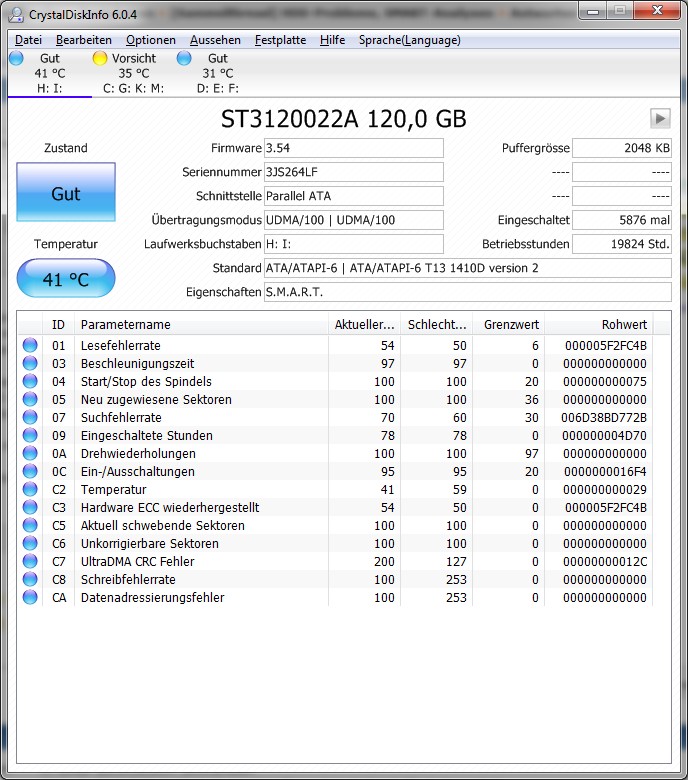The width and height of the screenshot is (688, 780).
Task: Click status orb of Start/Stop des Spindels row
Action: coord(30,381)
